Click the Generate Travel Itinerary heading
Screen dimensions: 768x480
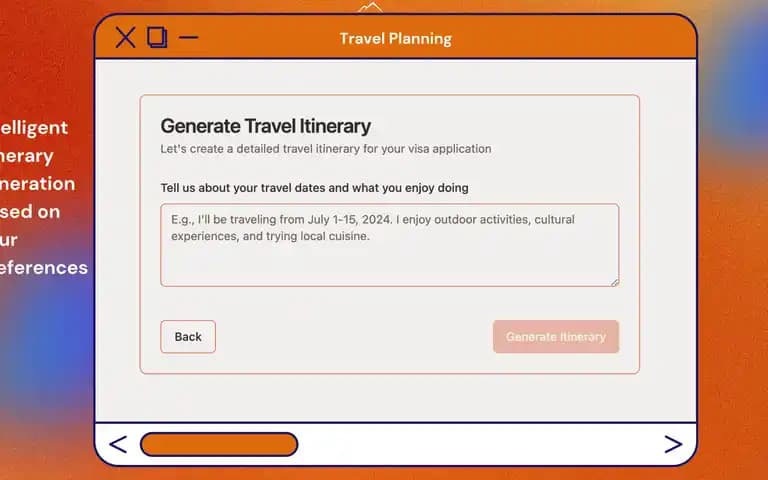[265, 126]
